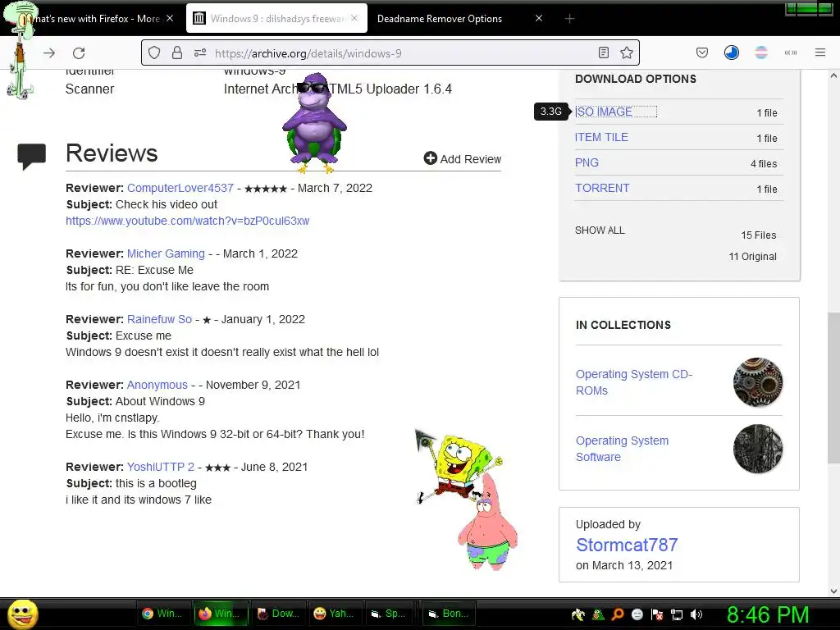Screen dimensions: 840x630
Task: Open the YouTube video link in review
Action: (x=188, y=221)
